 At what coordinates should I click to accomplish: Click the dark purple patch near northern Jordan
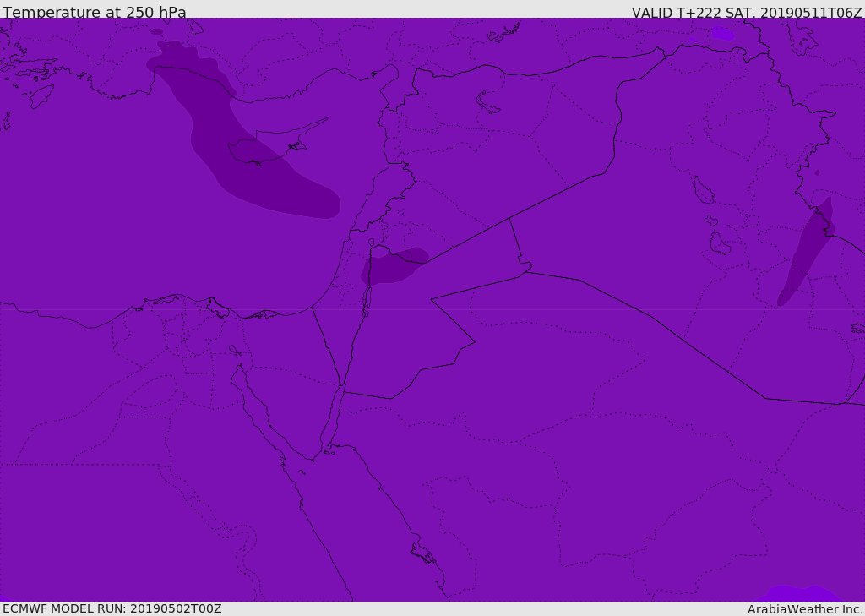[x=393, y=267]
